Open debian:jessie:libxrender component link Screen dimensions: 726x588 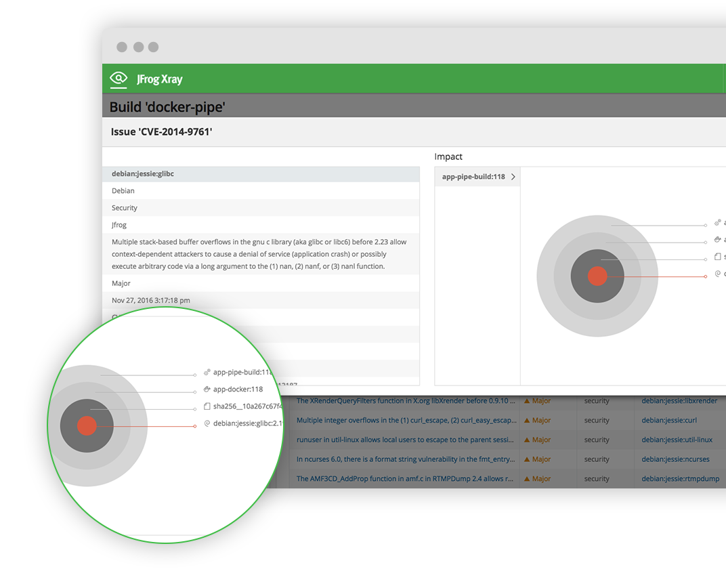(679, 401)
